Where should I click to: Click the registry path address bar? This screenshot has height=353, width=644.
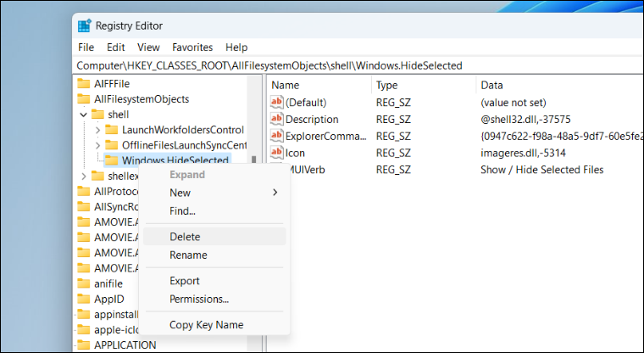point(358,65)
